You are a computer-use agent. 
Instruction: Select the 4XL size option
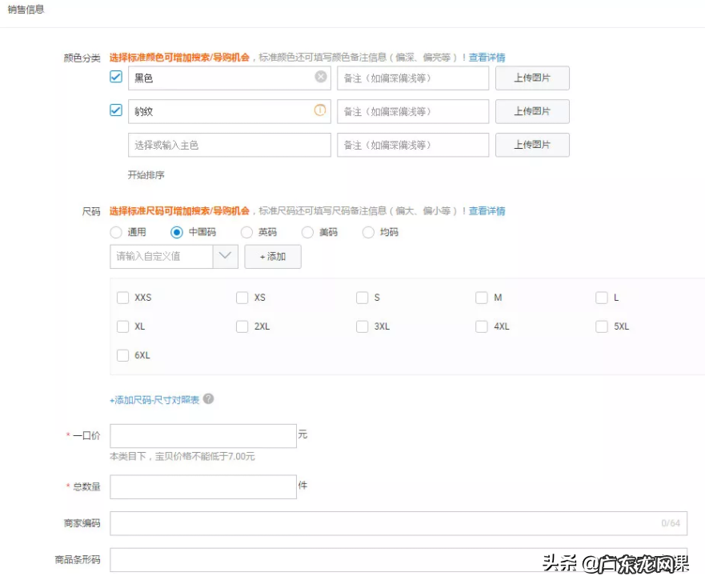pos(482,326)
